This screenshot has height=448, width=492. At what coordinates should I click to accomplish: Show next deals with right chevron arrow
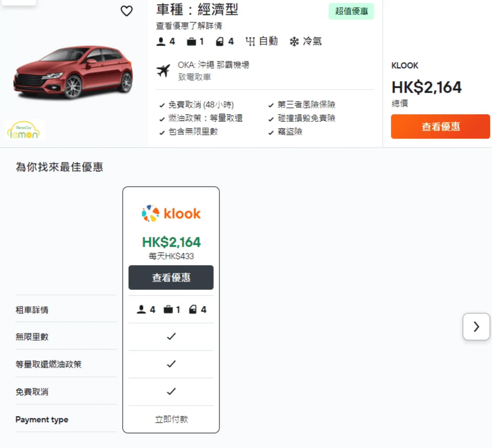(x=476, y=327)
